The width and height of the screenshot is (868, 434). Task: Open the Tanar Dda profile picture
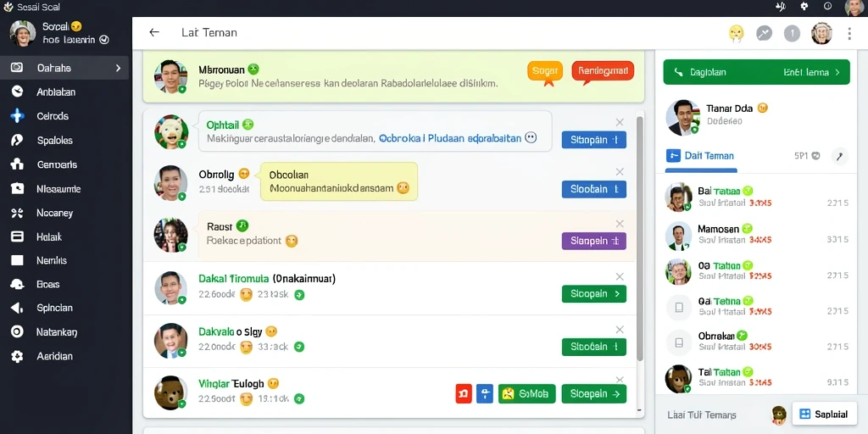coord(682,118)
